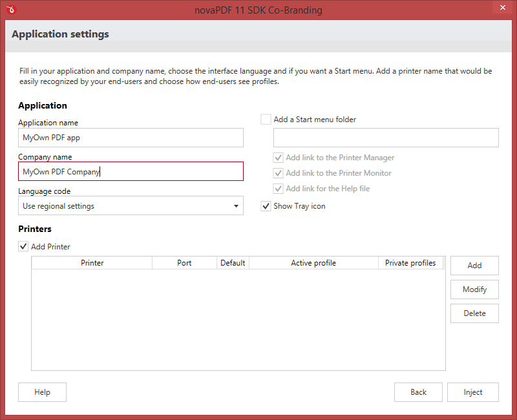Image resolution: width=517 pixels, height=420 pixels.
Task: Click the novaPDF logo icon in title bar
Action: [11, 10]
